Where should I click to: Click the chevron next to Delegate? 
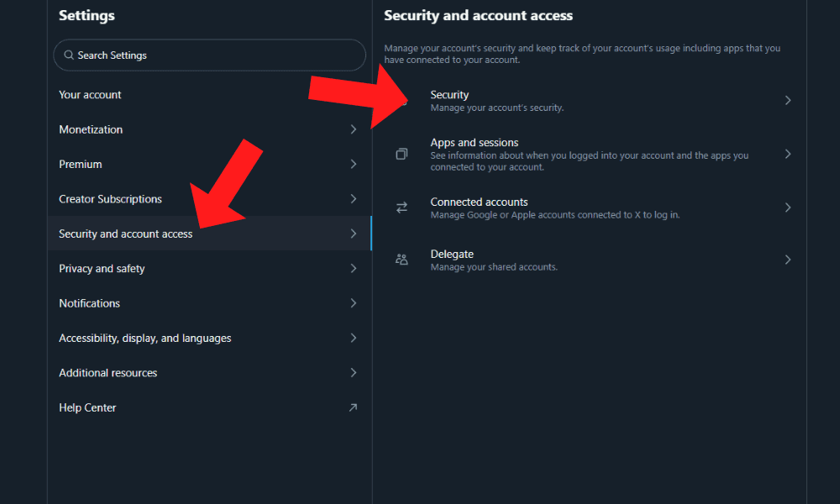(787, 260)
